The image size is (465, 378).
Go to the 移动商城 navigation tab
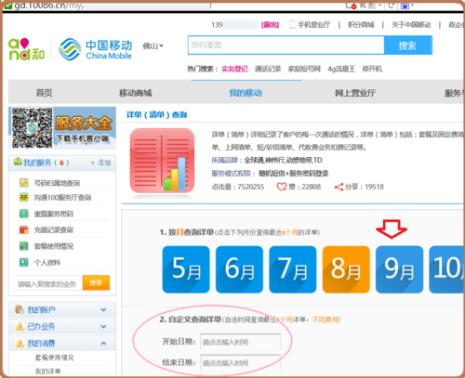point(135,93)
